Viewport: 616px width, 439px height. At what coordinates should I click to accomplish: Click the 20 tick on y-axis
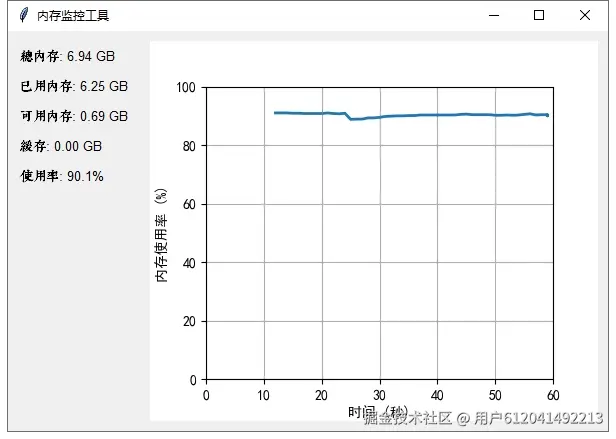(188, 322)
